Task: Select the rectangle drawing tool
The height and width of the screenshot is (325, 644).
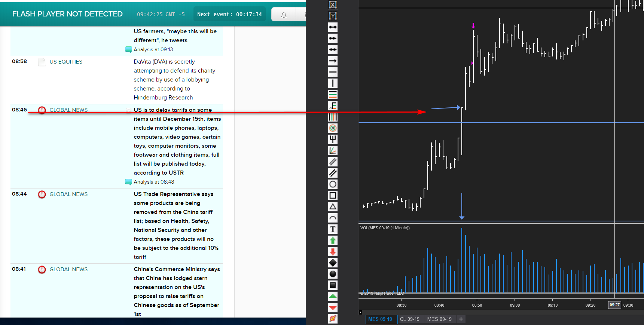Action: click(x=333, y=195)
